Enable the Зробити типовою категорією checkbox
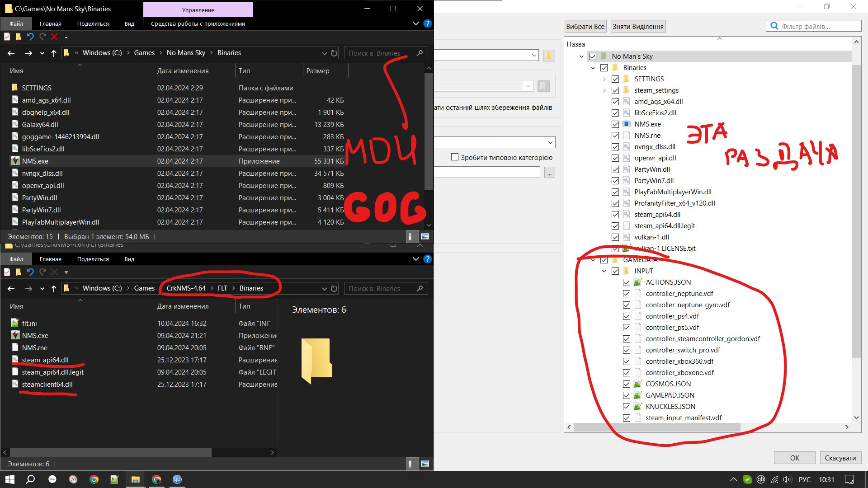Screen dimensions: 868x488 coord(455,157)
